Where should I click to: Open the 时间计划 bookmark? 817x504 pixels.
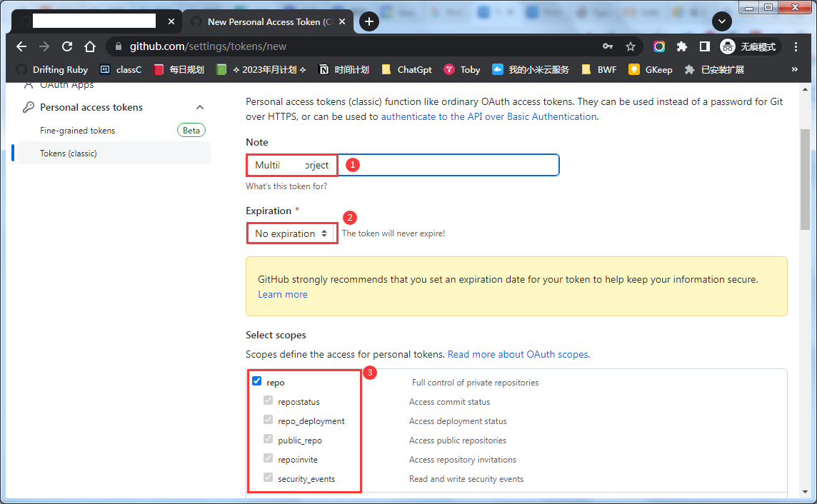tap(344, 69)
